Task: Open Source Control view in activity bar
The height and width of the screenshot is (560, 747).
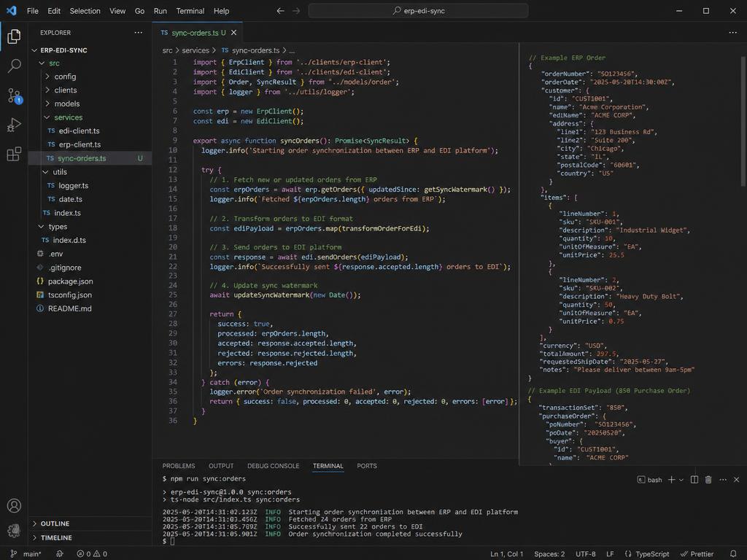Action: pyautogui.click(x=15, y=96)
